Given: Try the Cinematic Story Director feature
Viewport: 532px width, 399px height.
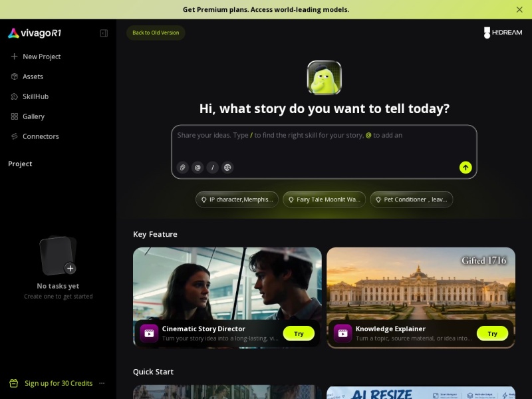Looking at the screenshot, I should (x=299, y=334).
